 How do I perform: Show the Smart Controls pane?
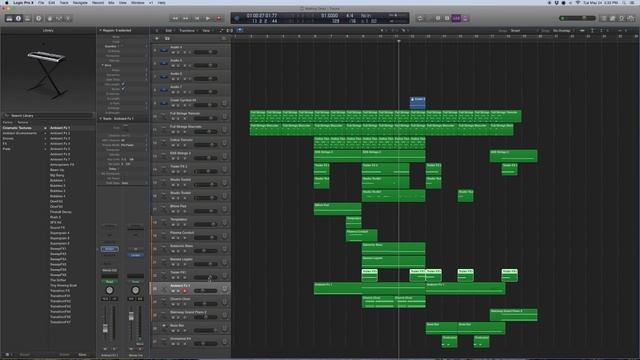50,18
